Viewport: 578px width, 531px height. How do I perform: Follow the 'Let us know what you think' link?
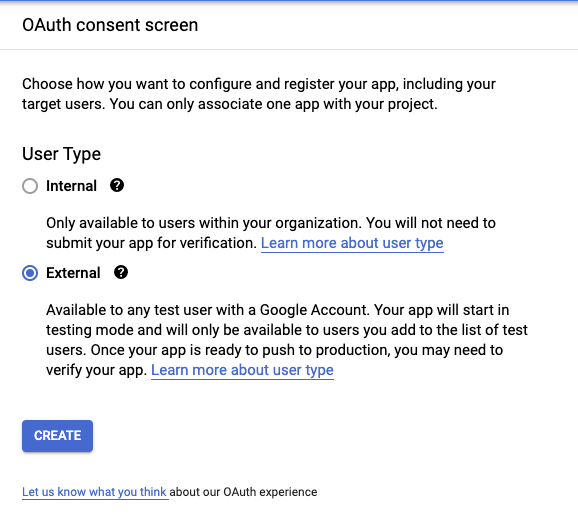click(x=94, y=492)
